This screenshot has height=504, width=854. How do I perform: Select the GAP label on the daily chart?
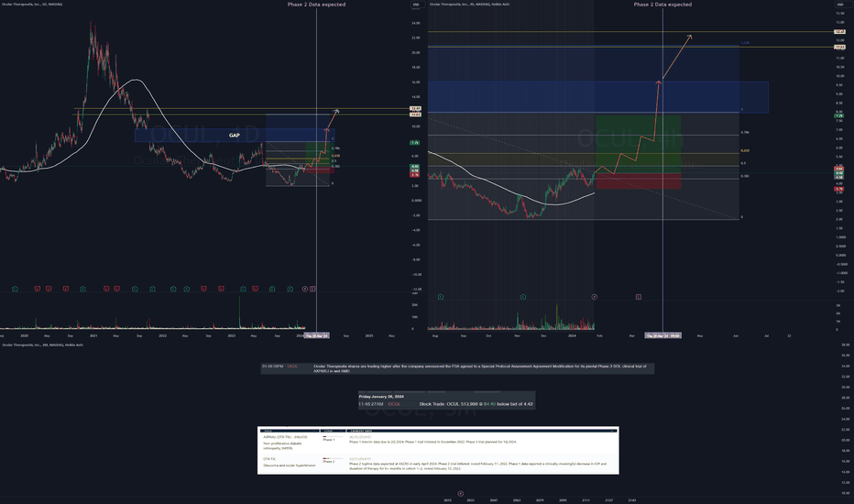[235, 135]
